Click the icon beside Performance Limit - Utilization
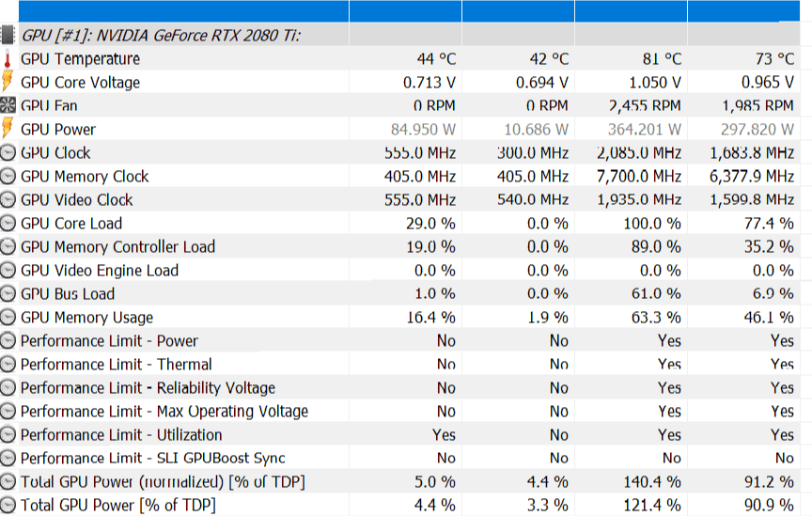Image resolution: width=812 pixels, height=516 pixels. click(8, 434)
